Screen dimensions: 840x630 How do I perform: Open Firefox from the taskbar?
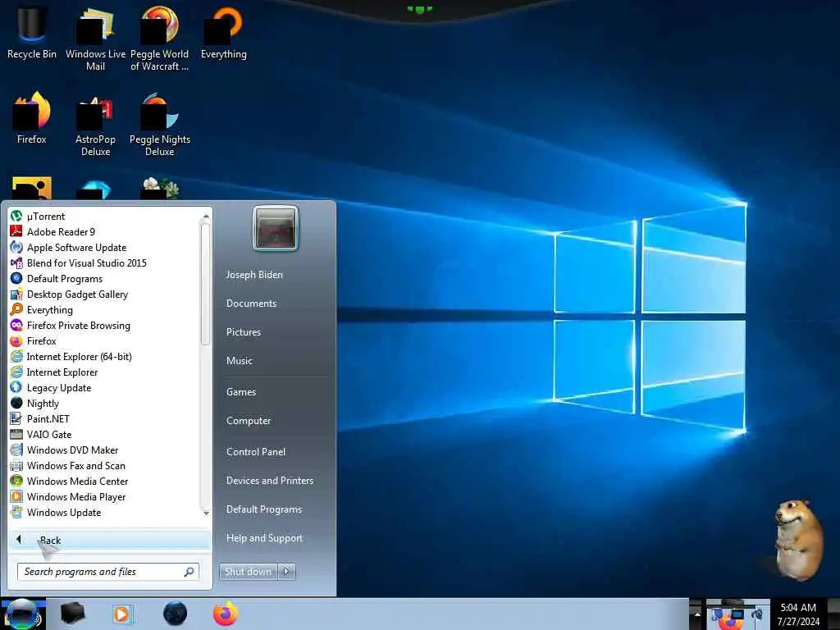226,614
